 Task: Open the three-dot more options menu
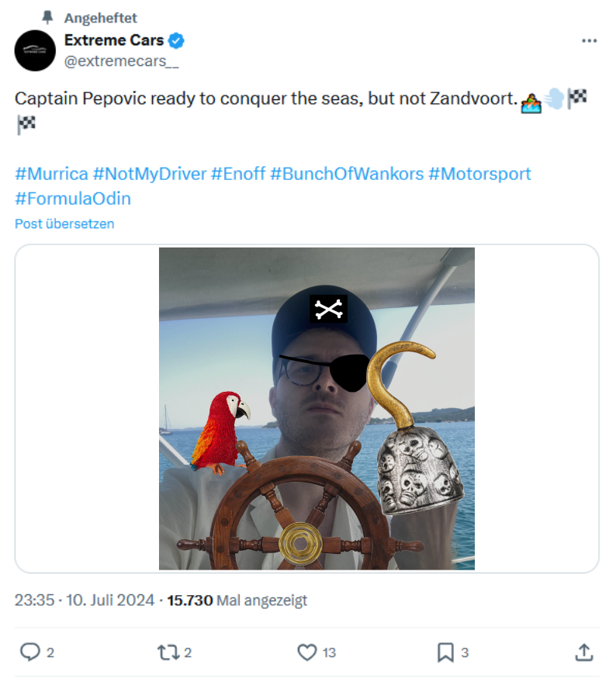point(590,40)
